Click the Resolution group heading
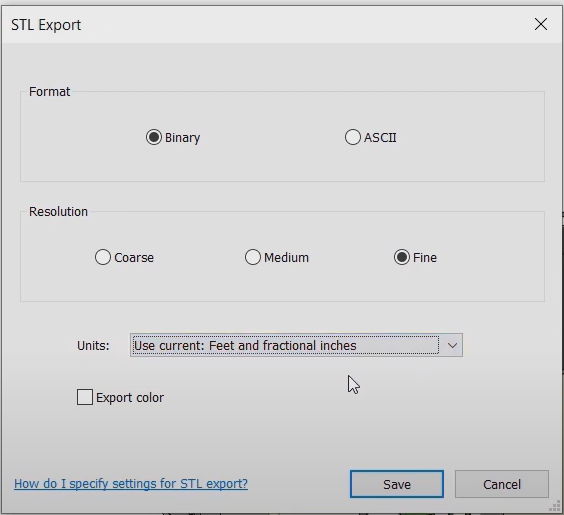Viewport: 564px width, 515px height. pyautogui.click(x=58, y=211)
